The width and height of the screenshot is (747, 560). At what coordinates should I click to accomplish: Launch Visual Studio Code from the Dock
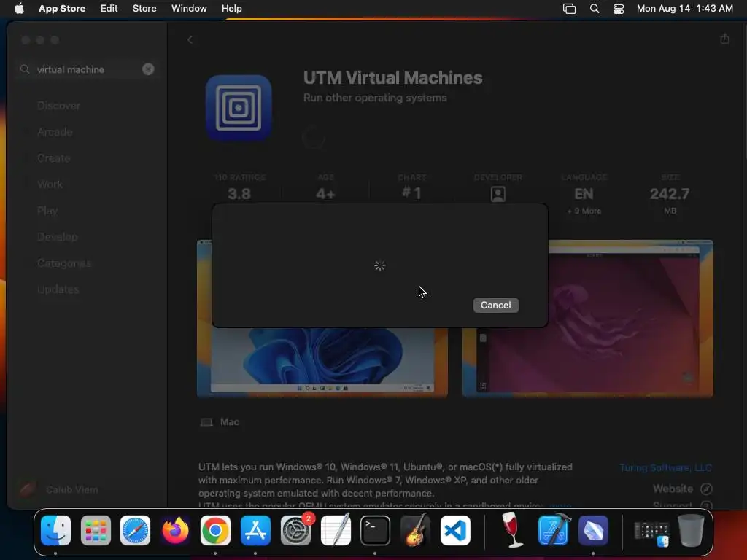[x=455, y=531]
